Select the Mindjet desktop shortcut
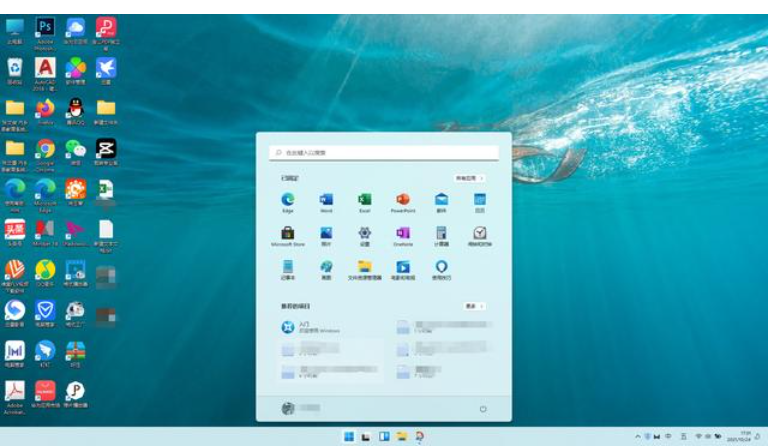The height and width of the screenshot is (447, 769). click(x=45, y=233)
